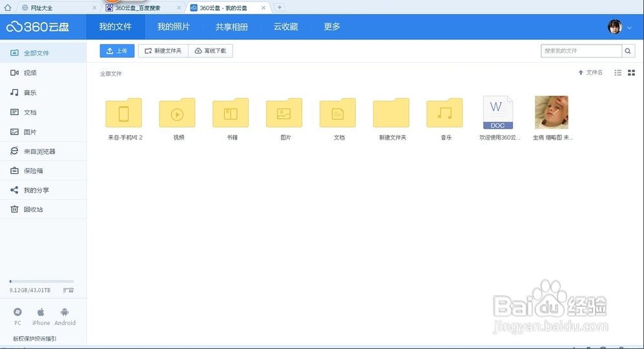Click the user avatar picture
This screenshot has width=644, height=349.
point(615,26)
